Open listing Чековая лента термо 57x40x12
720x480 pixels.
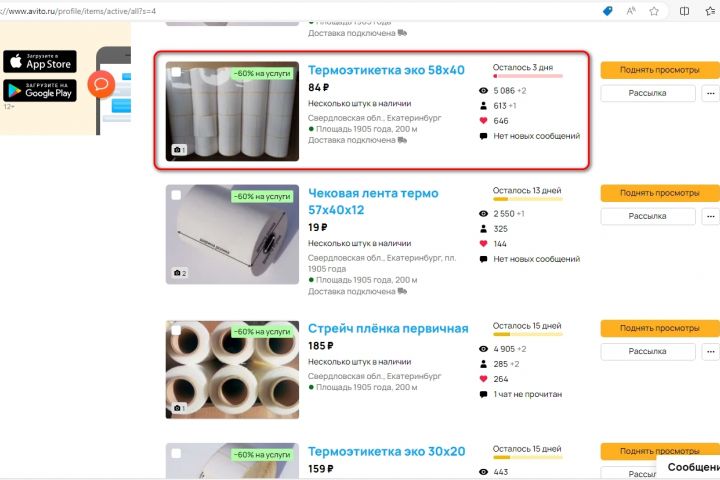[x=373, y=202]
